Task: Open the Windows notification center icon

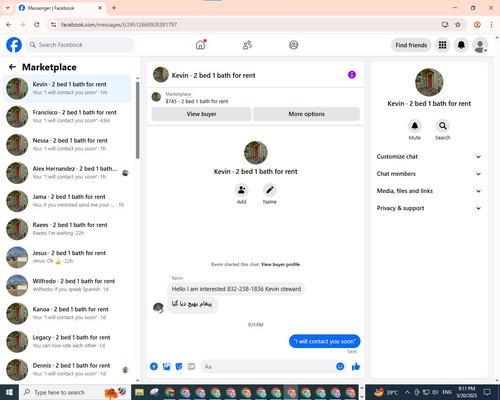Action: tap(488, 392)
